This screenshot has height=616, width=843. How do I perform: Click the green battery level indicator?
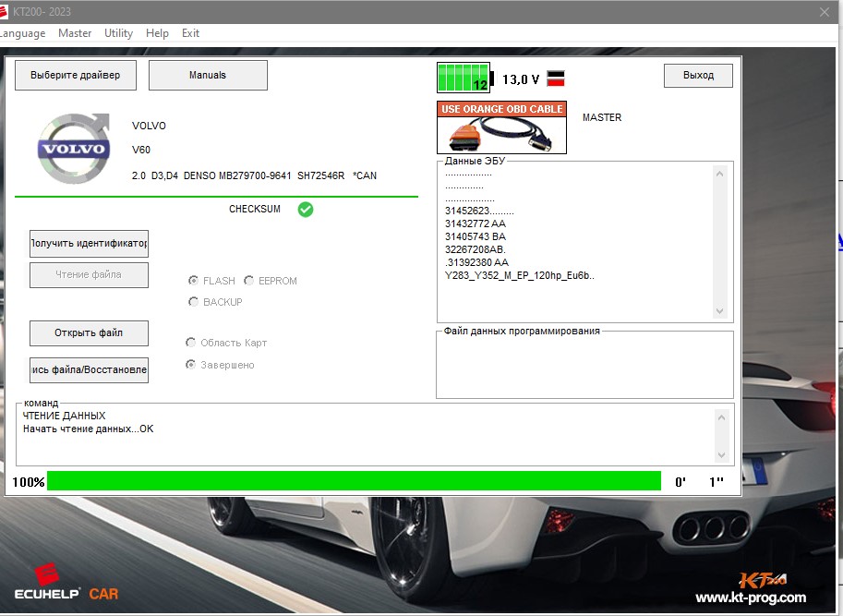[x=464, y=79]
